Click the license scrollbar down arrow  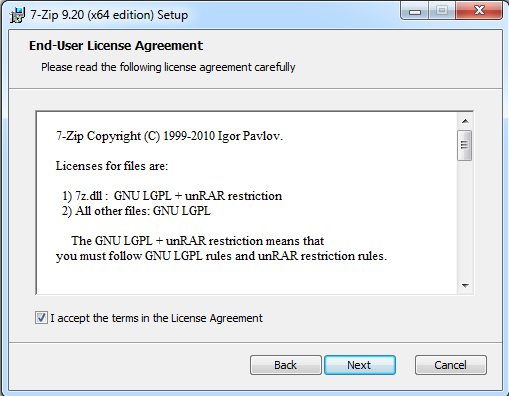(465, 285)
